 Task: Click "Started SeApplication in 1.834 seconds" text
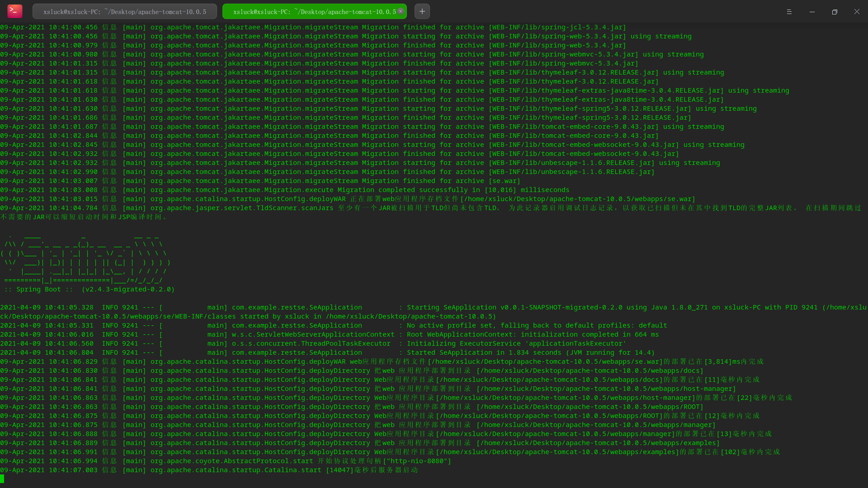(484, 352)
